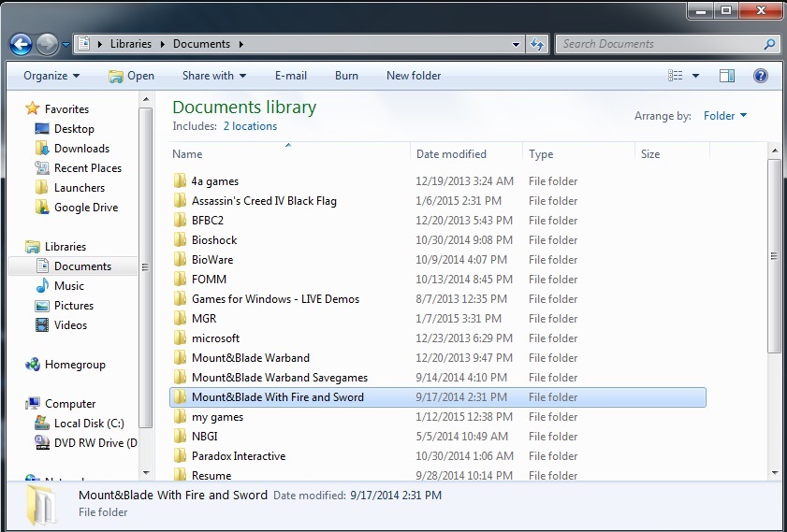Click the Paradox Interactive folder icon
Screen dimensions: 787x532
tap(181, 455)
